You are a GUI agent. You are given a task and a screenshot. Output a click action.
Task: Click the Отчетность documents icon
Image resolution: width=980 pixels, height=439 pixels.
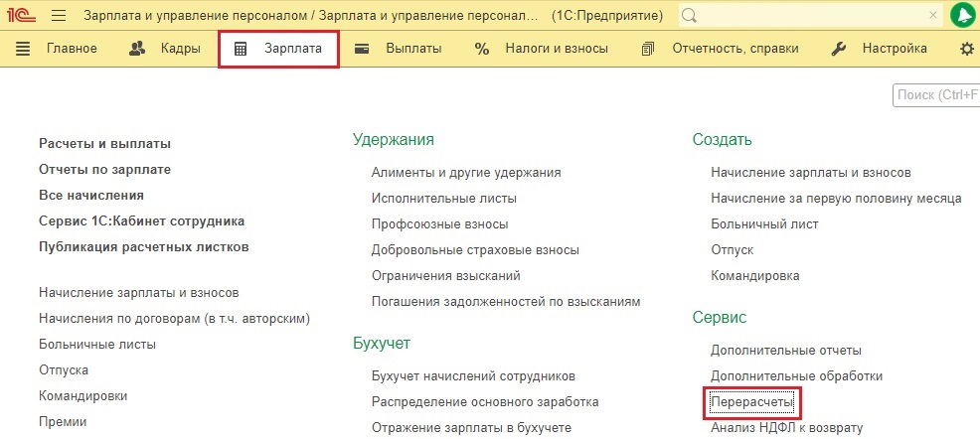[x=647, y=49]
